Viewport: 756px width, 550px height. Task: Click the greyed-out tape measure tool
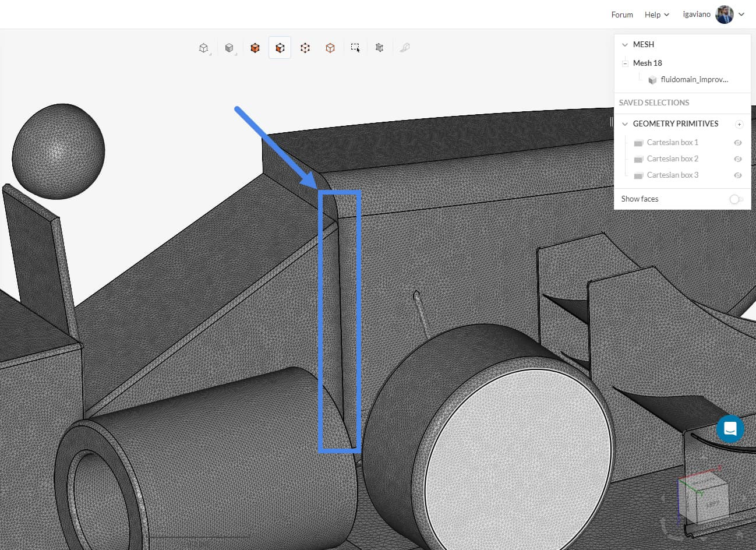coord(405,48)
